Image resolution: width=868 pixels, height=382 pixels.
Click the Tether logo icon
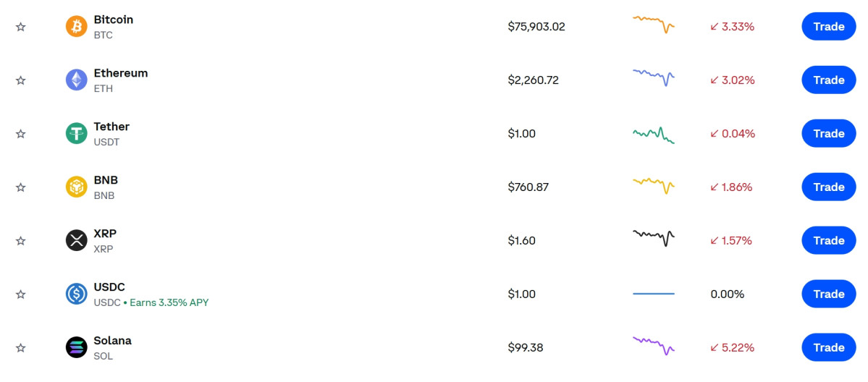(76, 134)
